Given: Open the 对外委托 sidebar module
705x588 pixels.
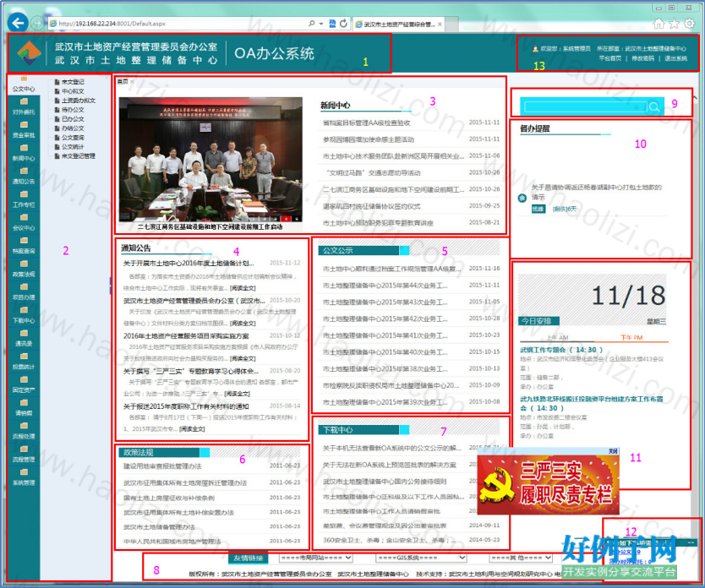Looking at the screenshot, I should point(24,107).
